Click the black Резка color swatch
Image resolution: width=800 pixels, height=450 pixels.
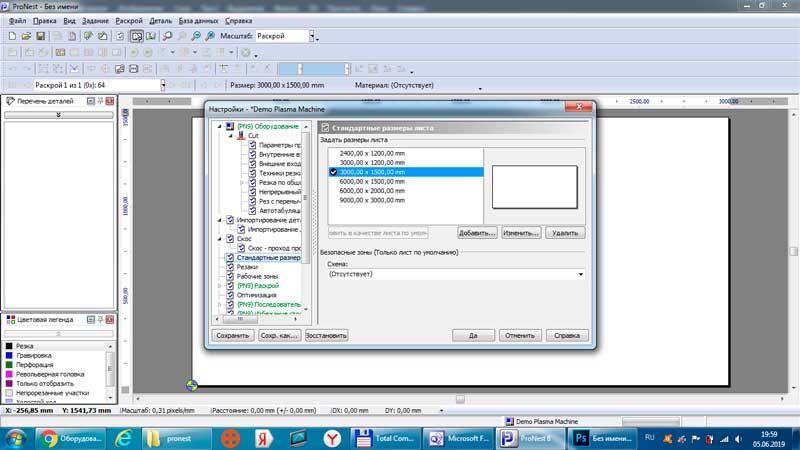(x=9, y=346)
